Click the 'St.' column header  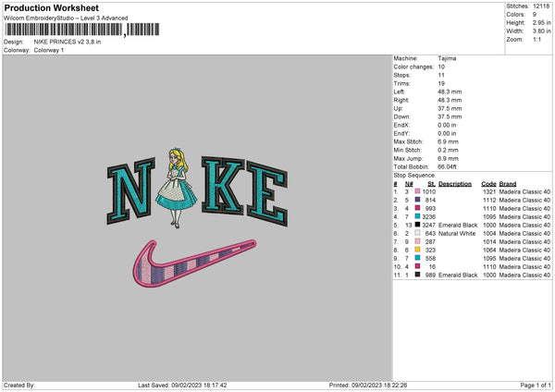coord(431,184)
